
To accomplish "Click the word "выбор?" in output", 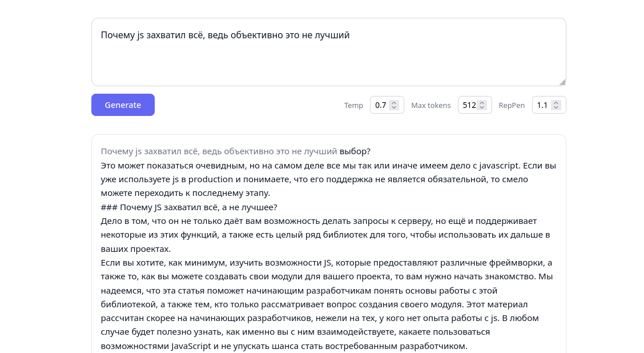I will click(355, 151).
